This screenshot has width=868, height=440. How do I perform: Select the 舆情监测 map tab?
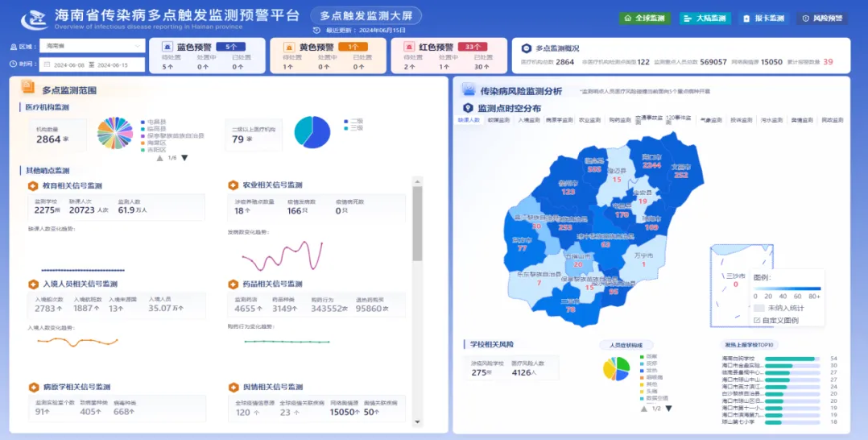[802, 120]
